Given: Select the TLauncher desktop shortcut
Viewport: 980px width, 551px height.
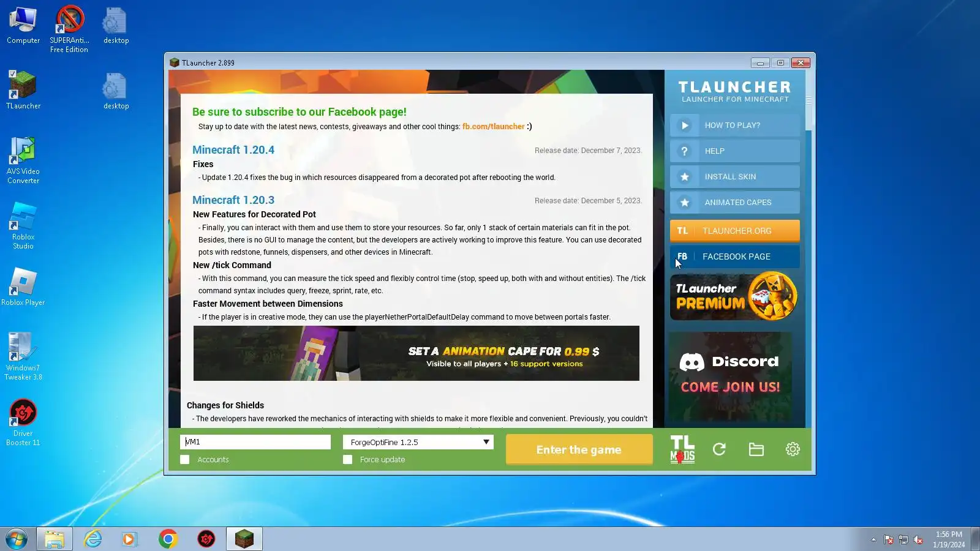Looking at the screenshot, I should [23, 90].
